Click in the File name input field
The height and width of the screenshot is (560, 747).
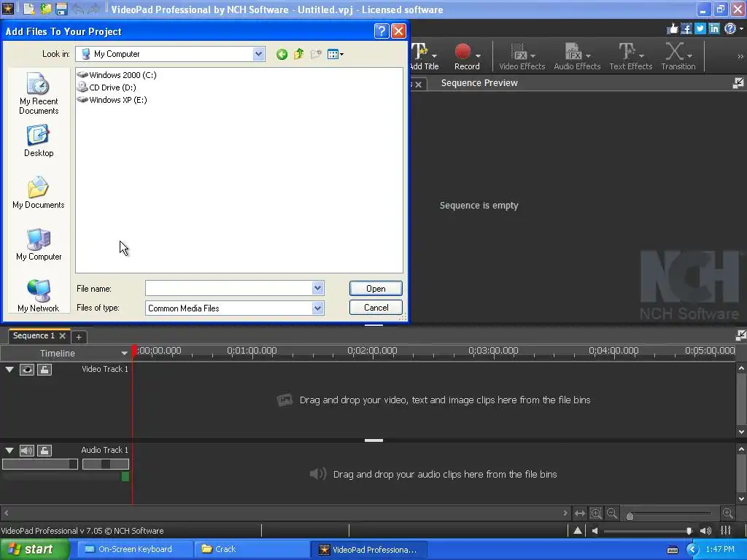(x=228, y=288)
